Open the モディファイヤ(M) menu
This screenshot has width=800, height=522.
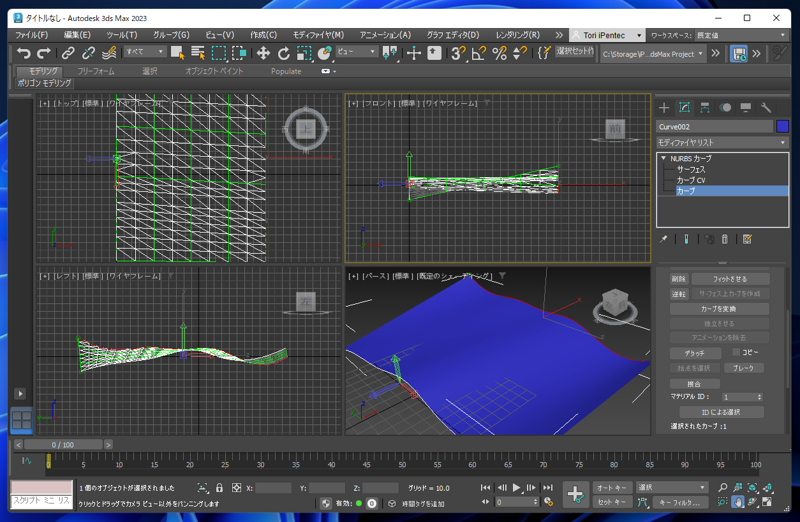click(x=318, y=35)
